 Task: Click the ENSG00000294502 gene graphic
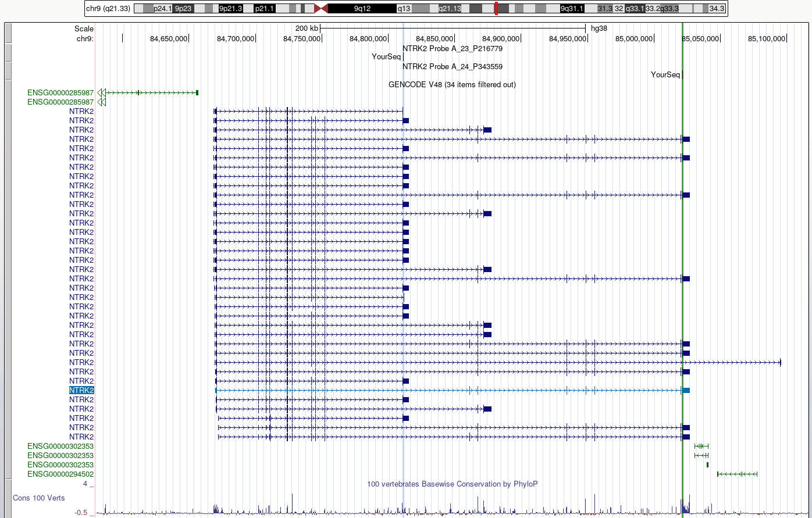pos(737,474)
